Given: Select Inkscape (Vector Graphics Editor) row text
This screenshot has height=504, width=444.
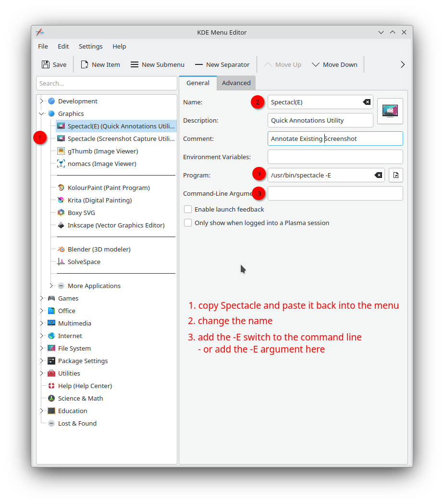Looking at the screenshot, I should (x=116, y=225).
